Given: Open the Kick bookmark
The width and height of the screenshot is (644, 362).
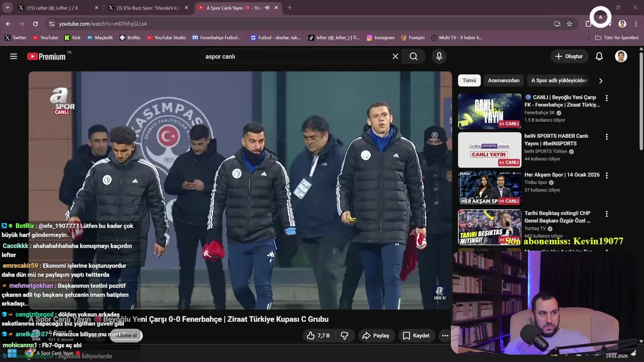Looking at the screenshot, I should (72, 38).
